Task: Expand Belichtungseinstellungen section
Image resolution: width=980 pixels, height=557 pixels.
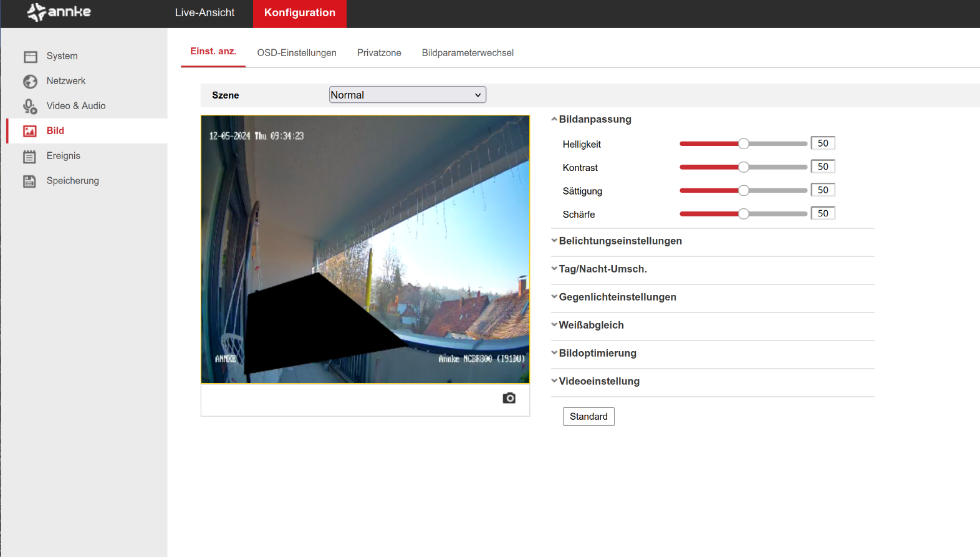Action: tap(620, 241)
